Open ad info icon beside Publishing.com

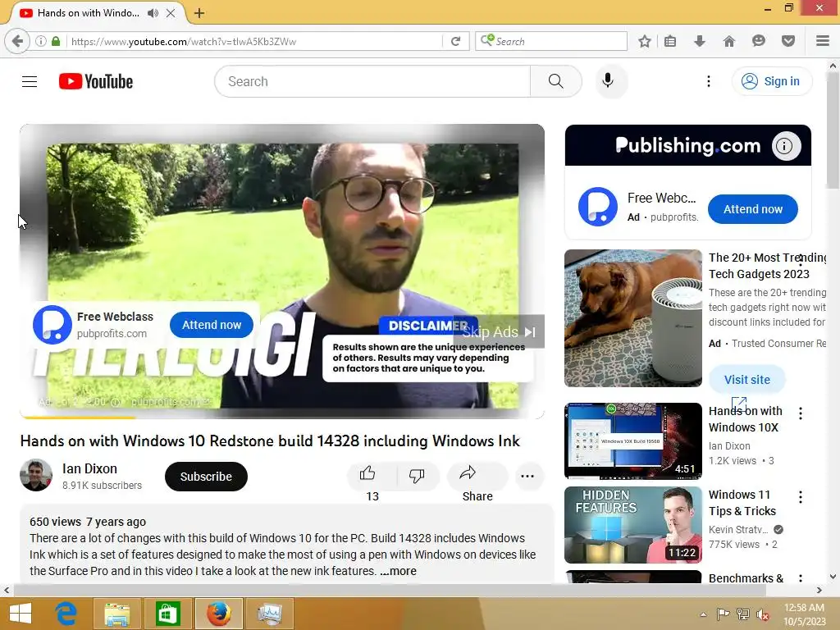coord(785,146)
